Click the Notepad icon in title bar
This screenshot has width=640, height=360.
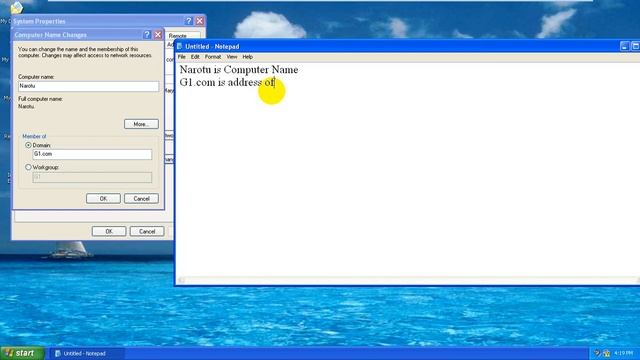pyautogui.click(x=180, y=46)
